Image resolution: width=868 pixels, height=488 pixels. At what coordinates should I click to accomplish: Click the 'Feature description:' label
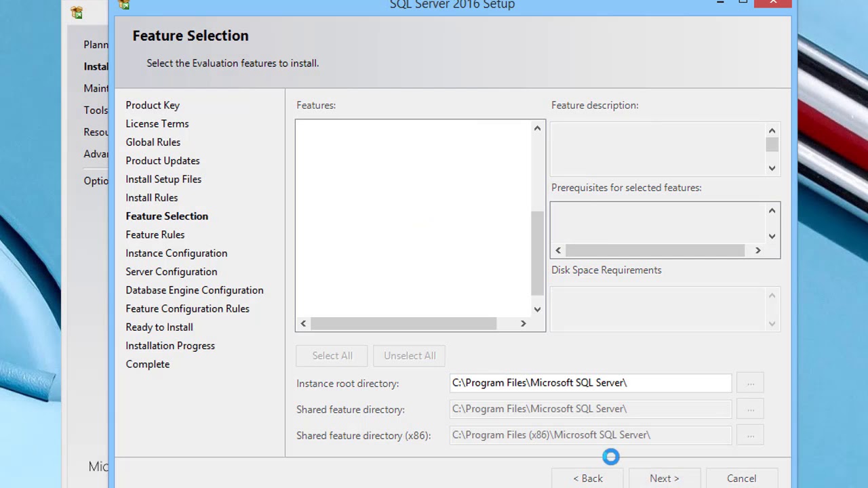tap(595, 105)
